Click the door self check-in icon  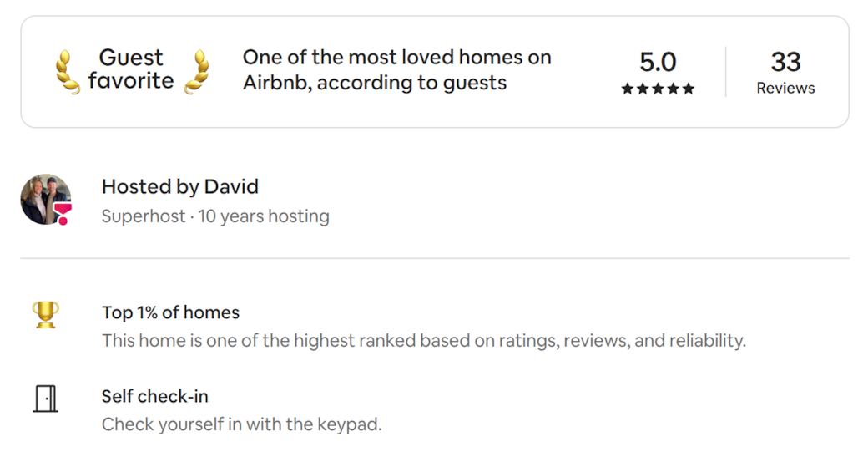46,399
